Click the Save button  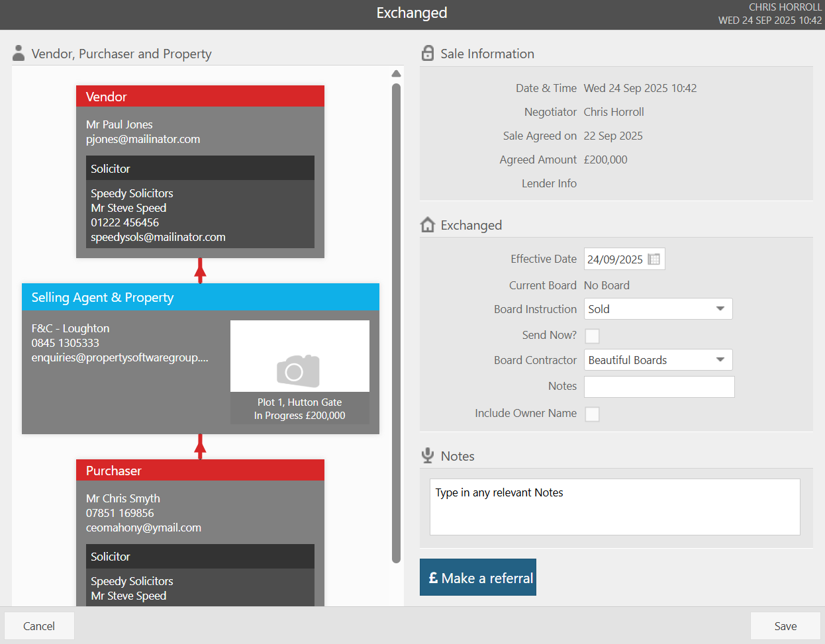point(785,626)
